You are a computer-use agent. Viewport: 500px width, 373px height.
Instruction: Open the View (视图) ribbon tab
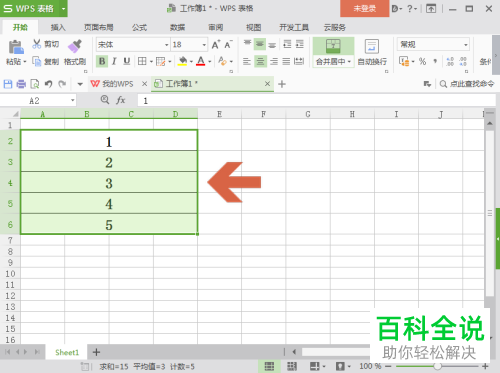tap(253, 27)
